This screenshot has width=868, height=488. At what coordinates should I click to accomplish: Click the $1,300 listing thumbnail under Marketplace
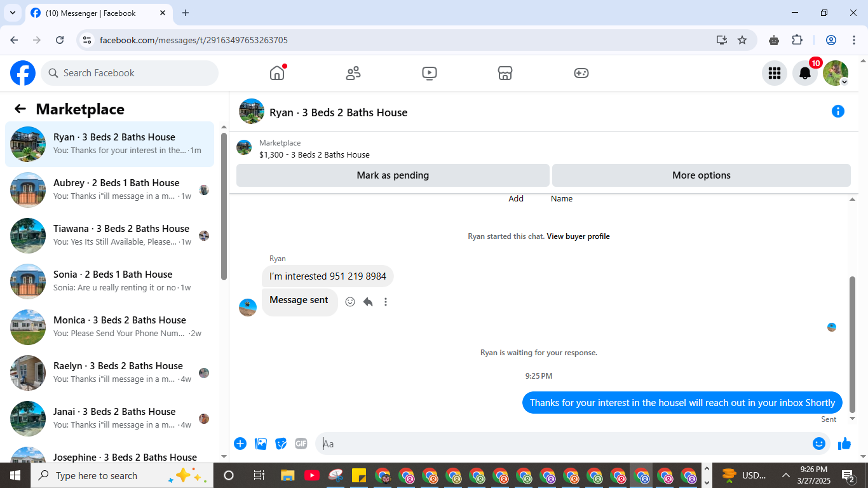point(244,147)
